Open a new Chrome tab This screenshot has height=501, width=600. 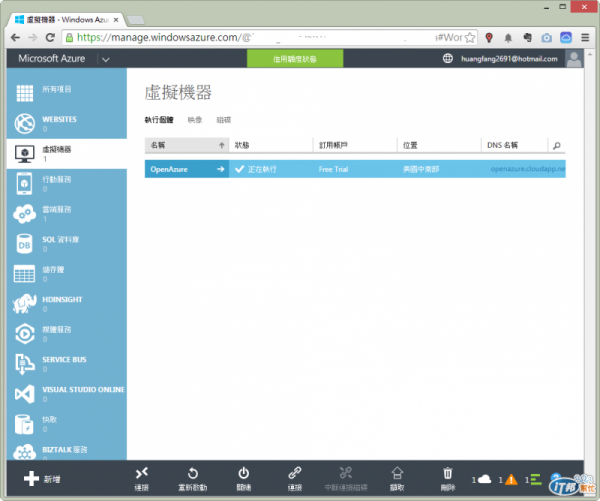[135, 20]
